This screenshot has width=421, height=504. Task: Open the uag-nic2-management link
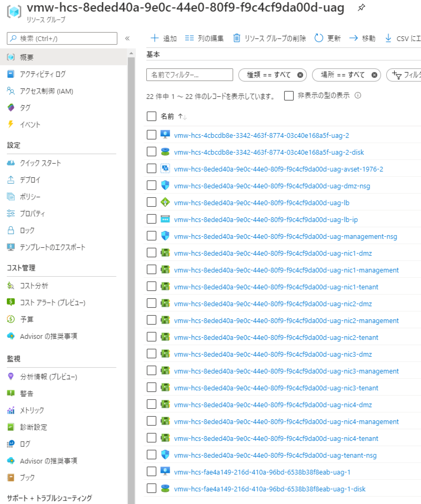point(286,321)
